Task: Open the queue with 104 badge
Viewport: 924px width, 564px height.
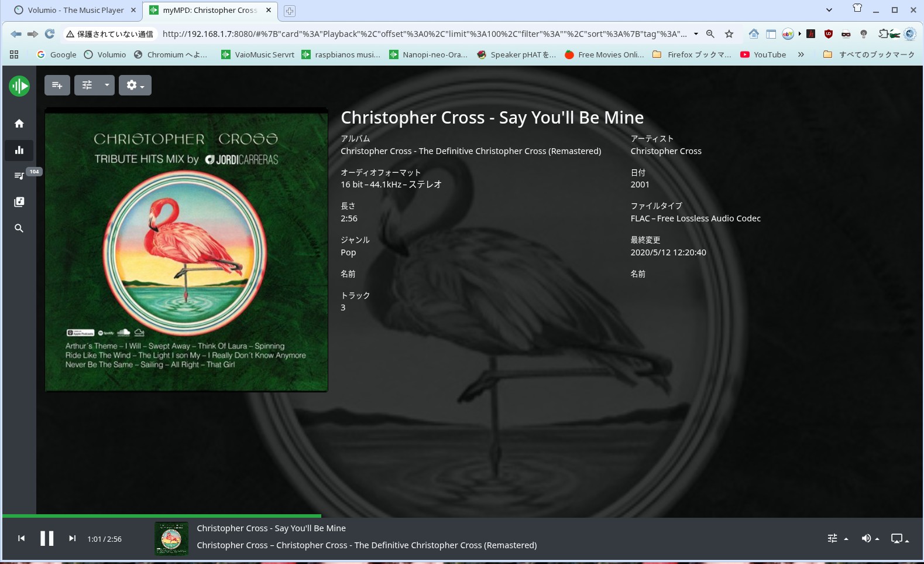Action: coord(19,176)
